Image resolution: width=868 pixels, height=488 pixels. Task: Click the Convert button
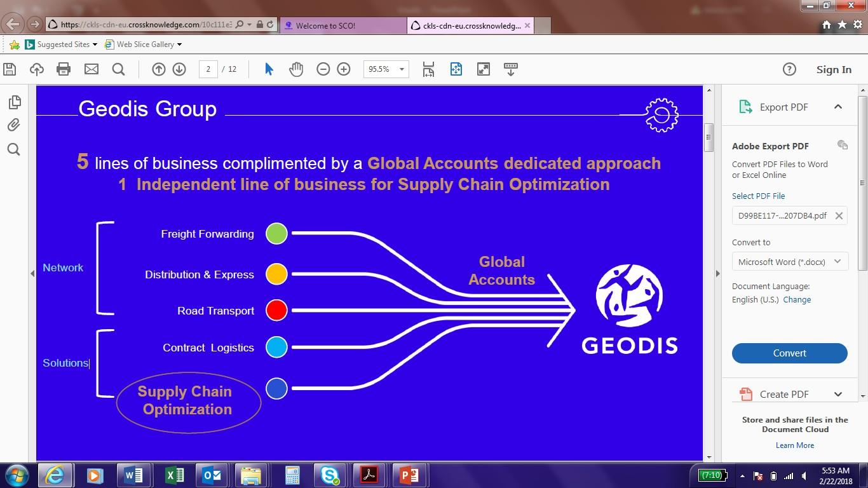pyautogui.click(x=790, y=353)
